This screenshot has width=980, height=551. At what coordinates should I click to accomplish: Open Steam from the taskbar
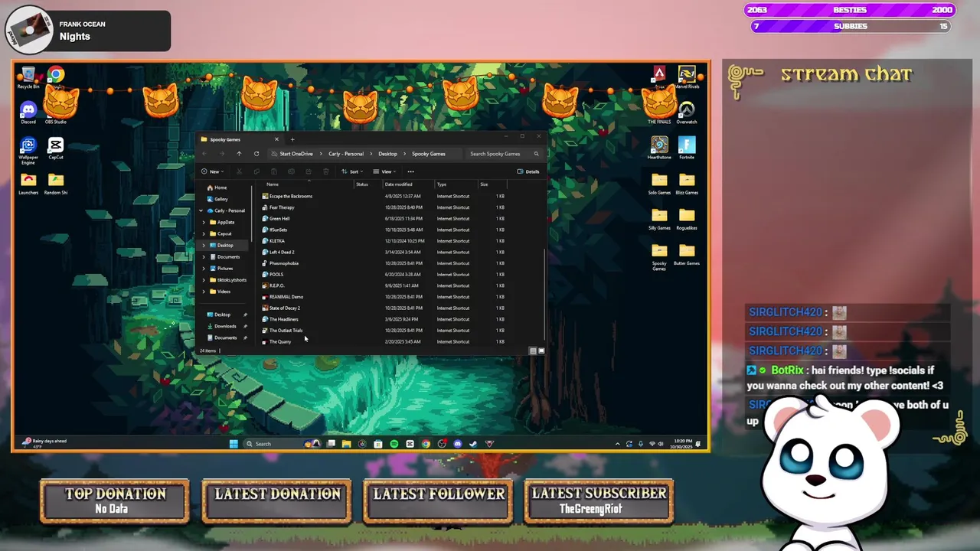point(473,444)
